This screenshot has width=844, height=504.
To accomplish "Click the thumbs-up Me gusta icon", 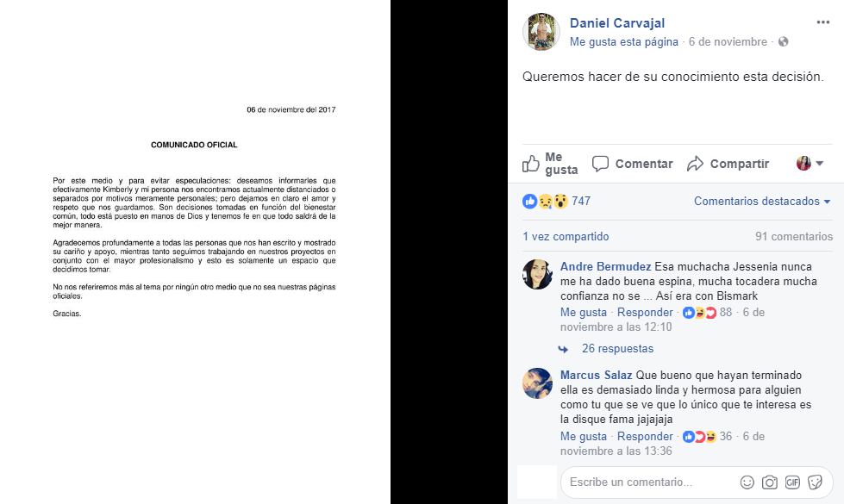I will click(531, 164).
